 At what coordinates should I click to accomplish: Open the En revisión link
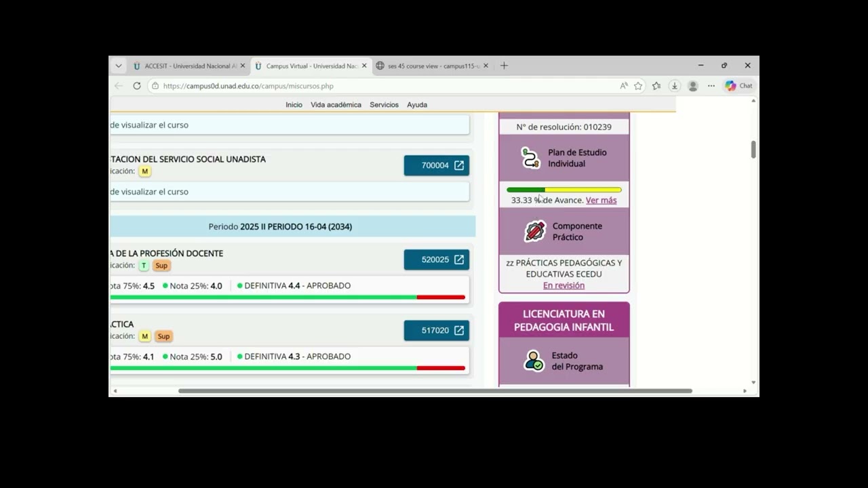click(564, 285)
